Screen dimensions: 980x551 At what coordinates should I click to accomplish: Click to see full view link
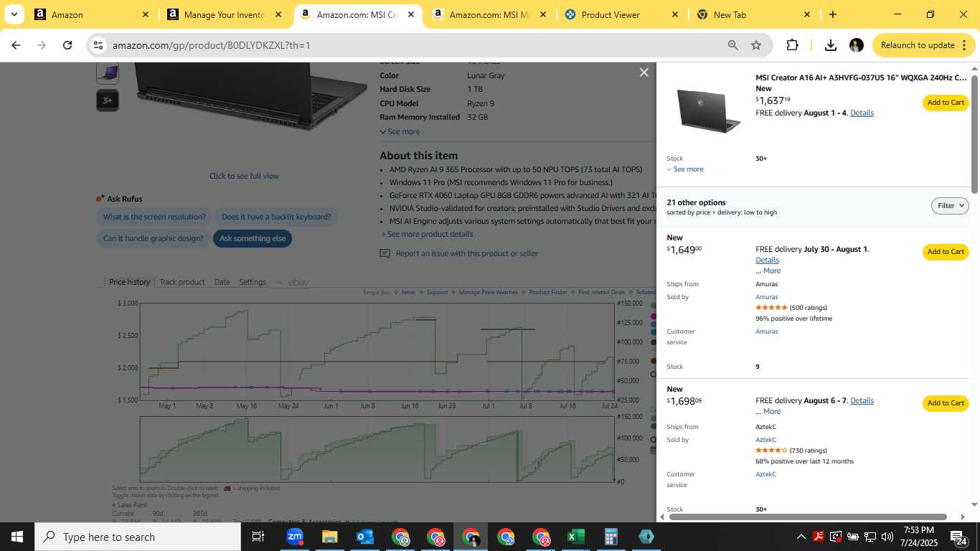tap(244, 176)
